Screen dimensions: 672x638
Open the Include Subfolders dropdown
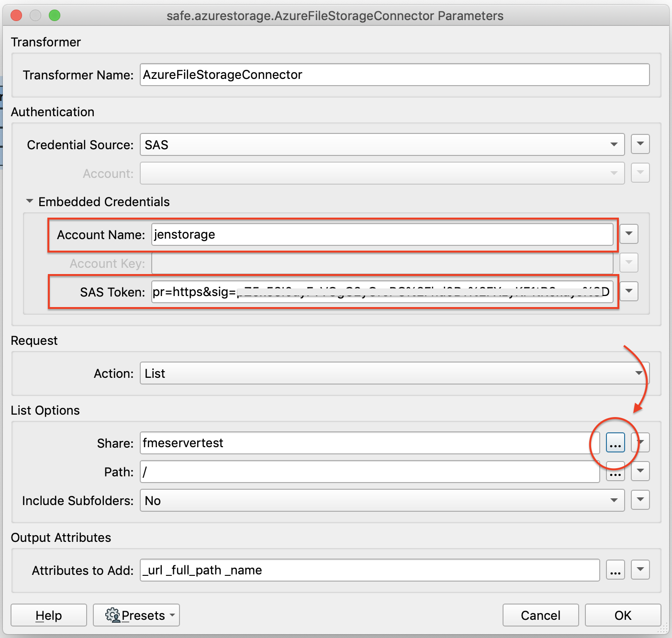tap(381, 500)
